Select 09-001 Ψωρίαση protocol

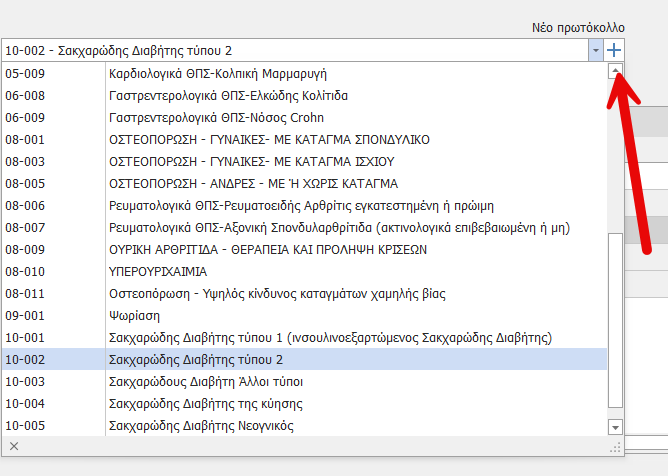tap(135, 316)
